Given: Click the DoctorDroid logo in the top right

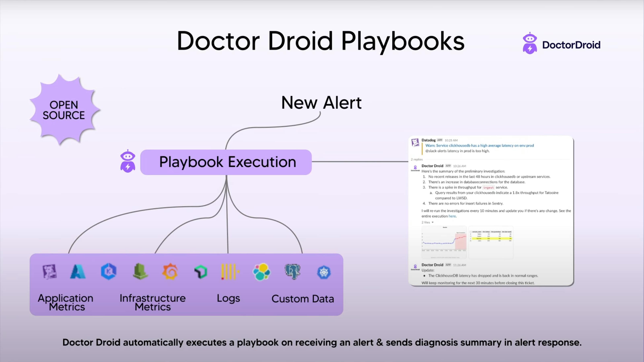Looking at the screenshot, I should 561,43.
